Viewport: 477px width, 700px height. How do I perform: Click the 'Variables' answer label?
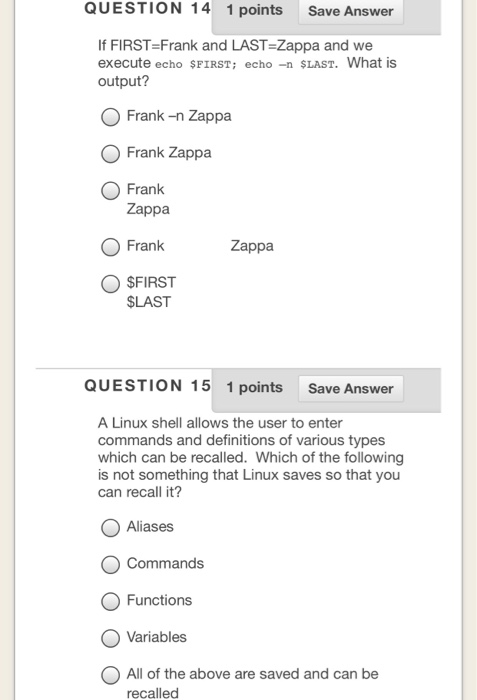157,637
